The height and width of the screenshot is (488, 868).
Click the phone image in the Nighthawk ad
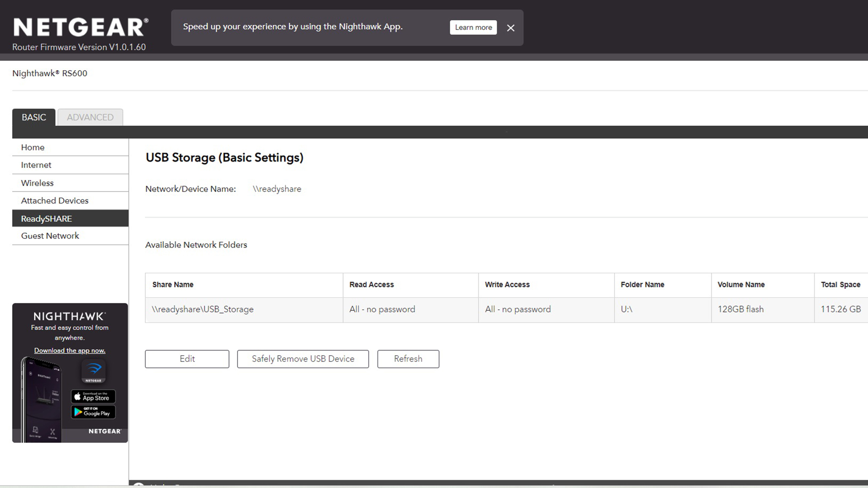(42, 399)
